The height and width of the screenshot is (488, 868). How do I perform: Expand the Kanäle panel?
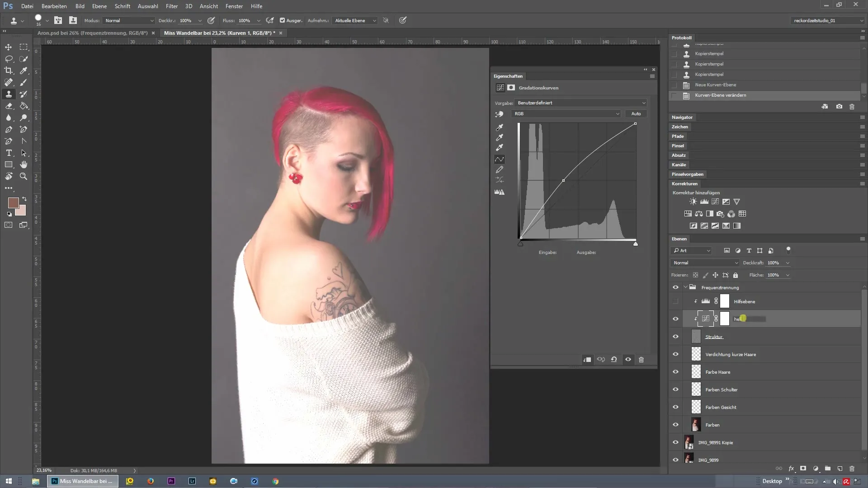click(x=679, y=165)
